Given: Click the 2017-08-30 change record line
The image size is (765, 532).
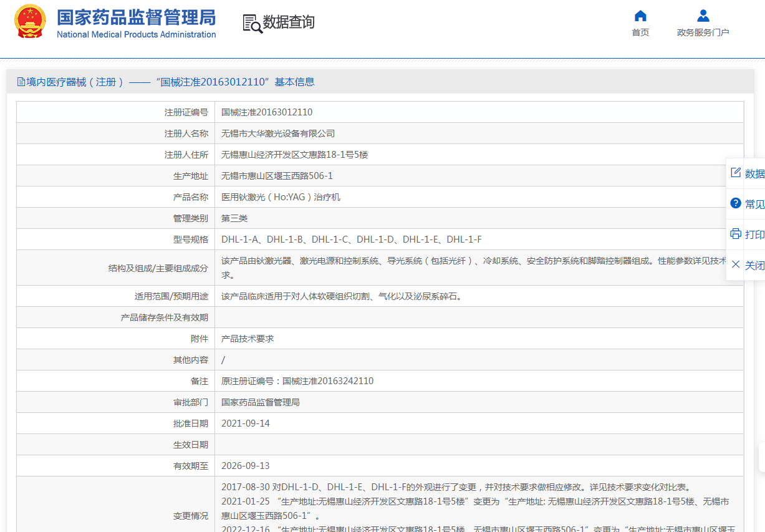Looking at the screenshot, I should pyautogui.click(x=456, y=487).
